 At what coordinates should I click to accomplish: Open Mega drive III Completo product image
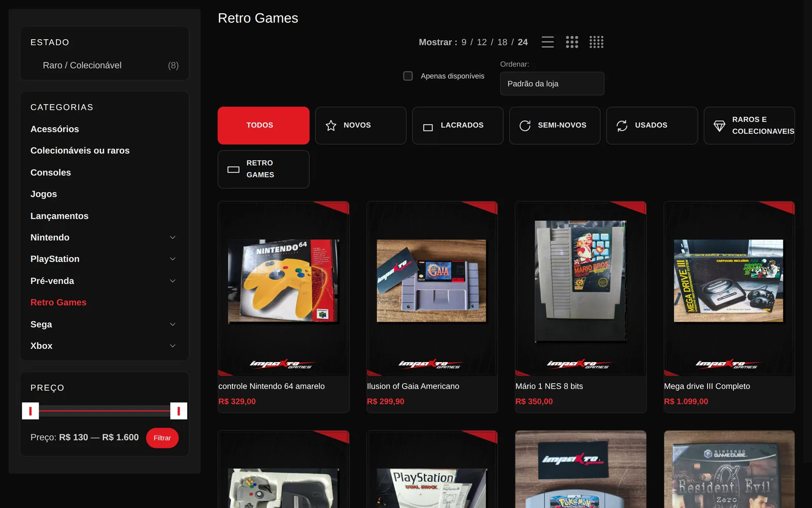click(x=729, y=289)
